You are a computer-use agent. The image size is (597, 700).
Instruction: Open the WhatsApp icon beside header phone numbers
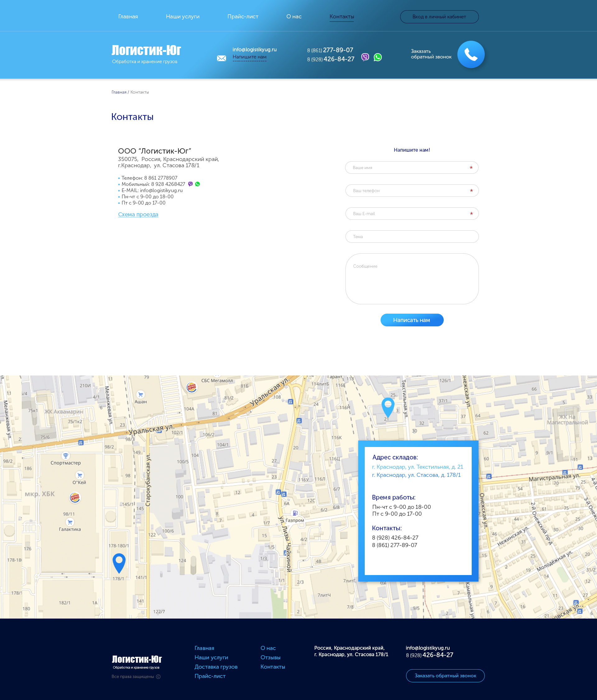[377, 57]
